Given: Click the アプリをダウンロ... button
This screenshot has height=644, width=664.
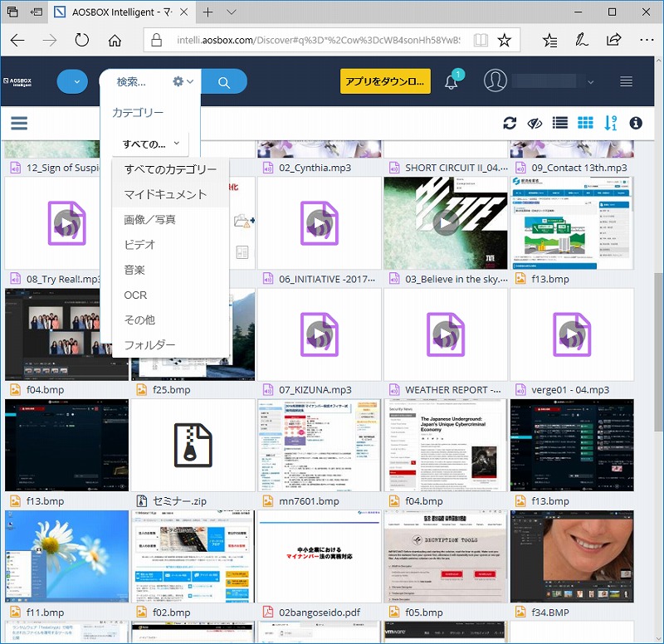Looking at the screenshot, I should pos(385,81).
